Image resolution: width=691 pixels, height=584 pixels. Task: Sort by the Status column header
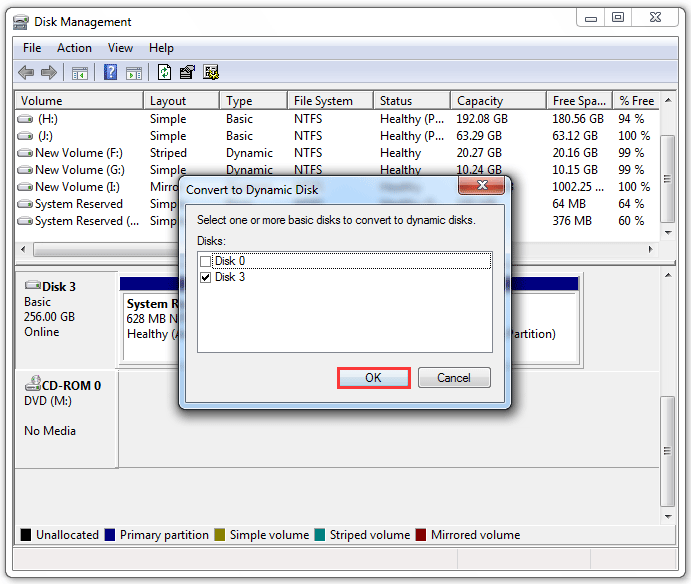(x=412, y=101)
